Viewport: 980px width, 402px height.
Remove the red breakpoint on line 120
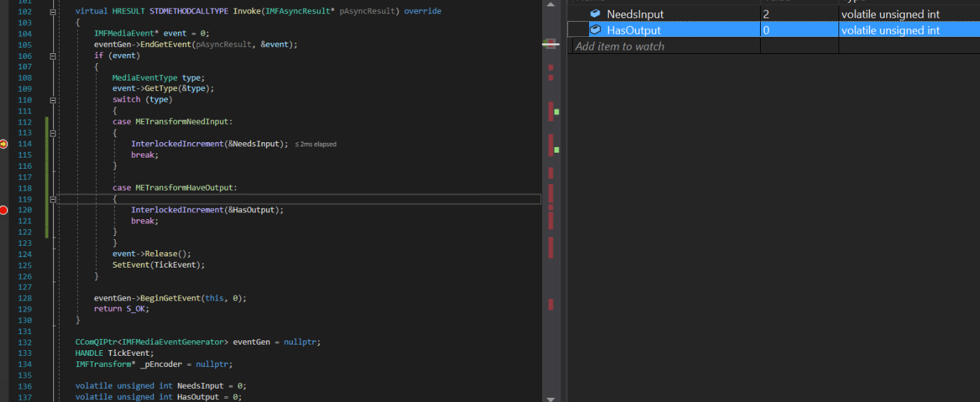tap(4, 210)
